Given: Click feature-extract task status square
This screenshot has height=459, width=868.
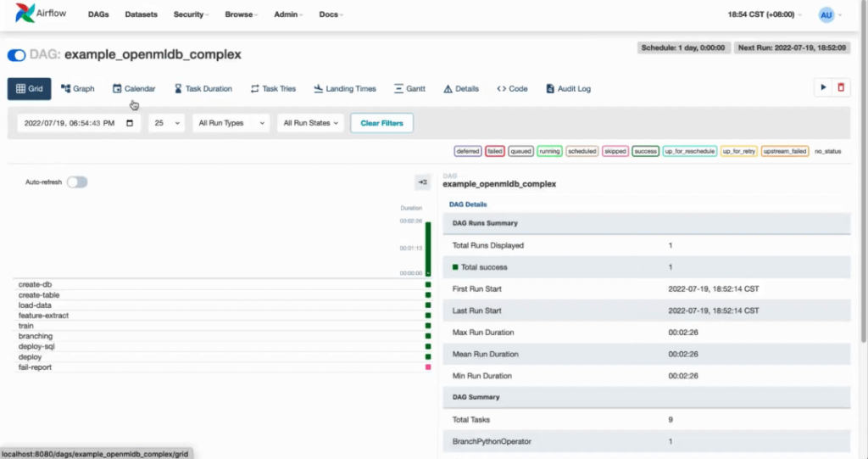Looking at the screenshot, I should 428,316.
